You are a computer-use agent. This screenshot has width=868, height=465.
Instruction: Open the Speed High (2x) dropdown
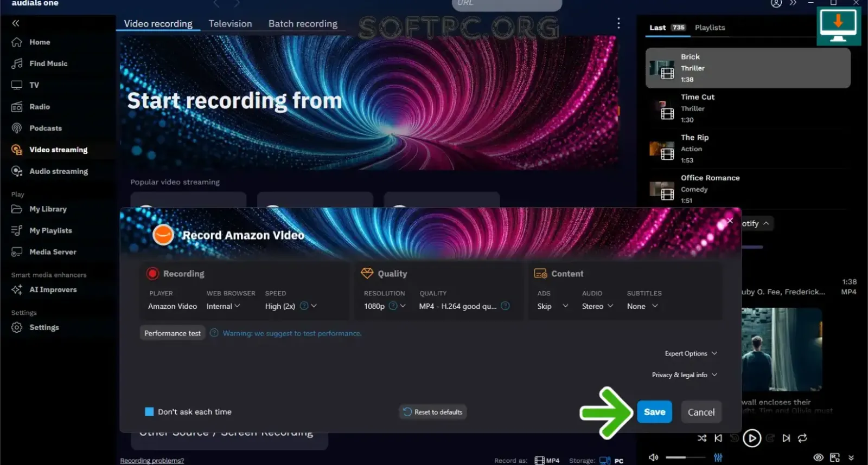click(291, 306)
